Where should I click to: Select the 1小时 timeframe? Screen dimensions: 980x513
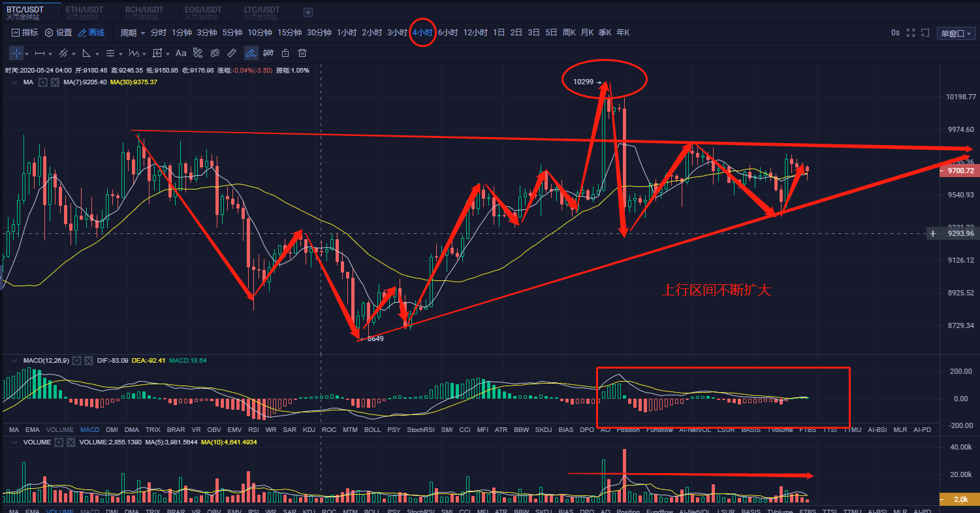coord(347,33)
